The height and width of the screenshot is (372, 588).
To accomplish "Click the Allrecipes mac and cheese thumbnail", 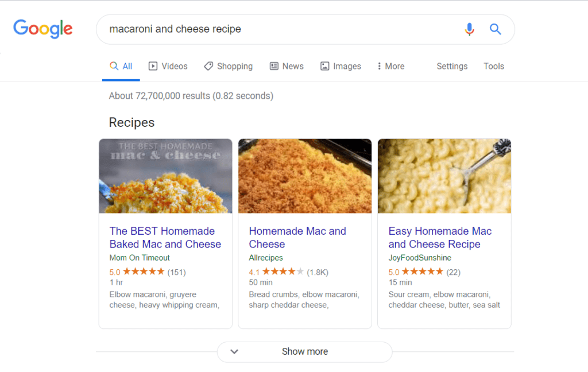I will tap(304, 176).
